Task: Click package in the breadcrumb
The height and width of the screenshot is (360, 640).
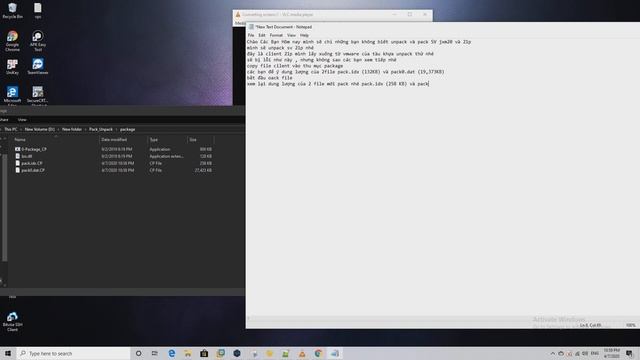Action: [x=127, y=129]
